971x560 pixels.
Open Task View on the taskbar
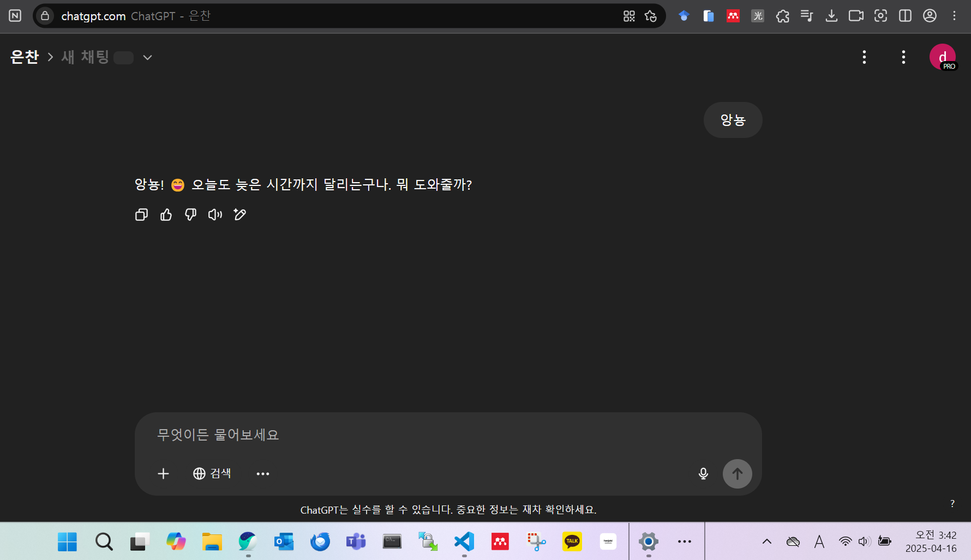[140, 541]
